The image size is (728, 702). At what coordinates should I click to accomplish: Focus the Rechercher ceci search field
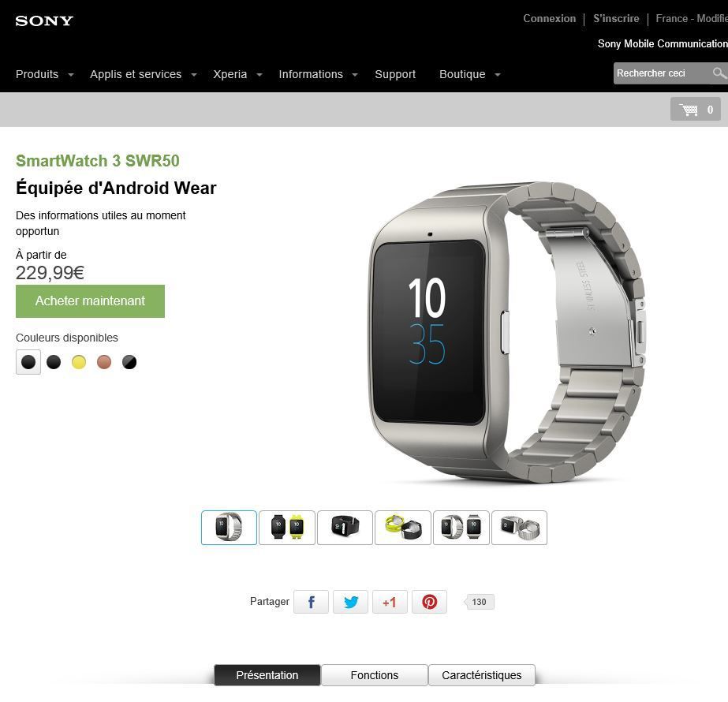[662, 73]
